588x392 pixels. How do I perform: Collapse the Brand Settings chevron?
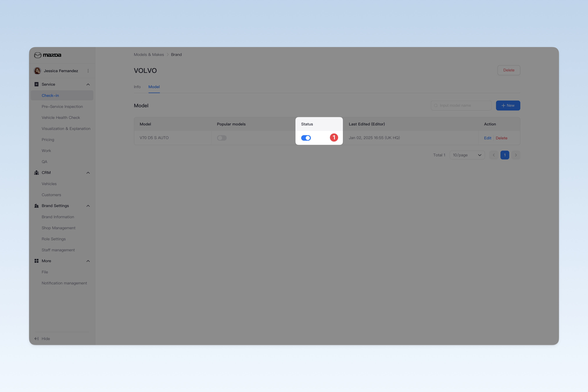(x=88, y=206)
